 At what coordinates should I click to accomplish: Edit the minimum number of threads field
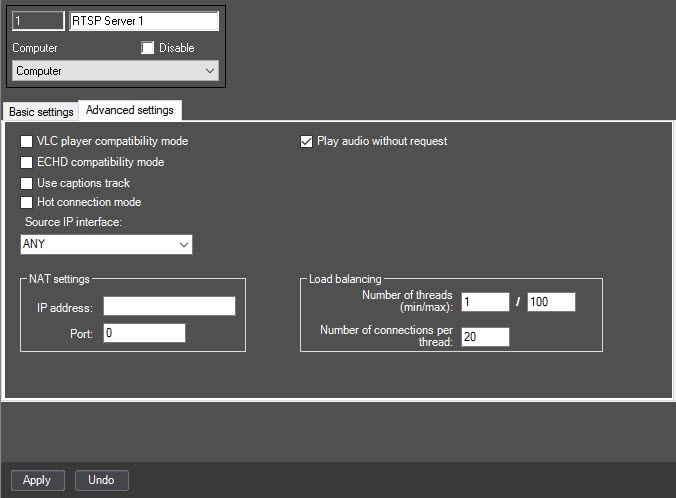coord(485,302)
